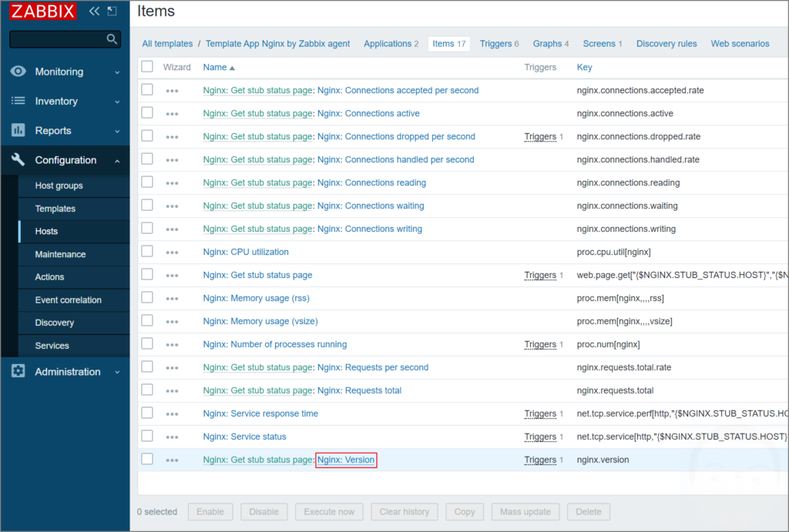The height and width of the screenshot is (532, 789).
Task: Open wizard dots for Connections active
Action: pos(172,114)
